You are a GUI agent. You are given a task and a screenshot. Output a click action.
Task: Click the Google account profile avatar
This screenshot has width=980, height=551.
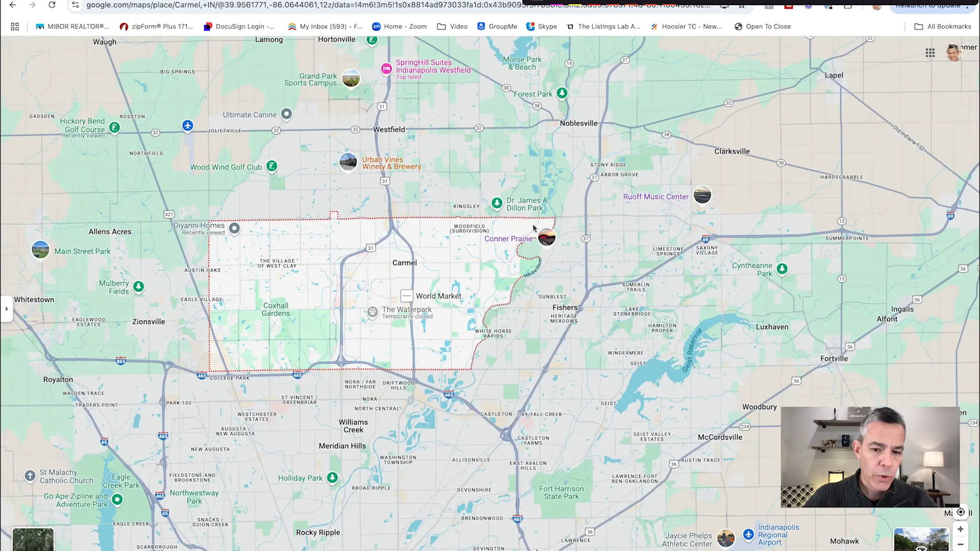click(x=953, y=53)
